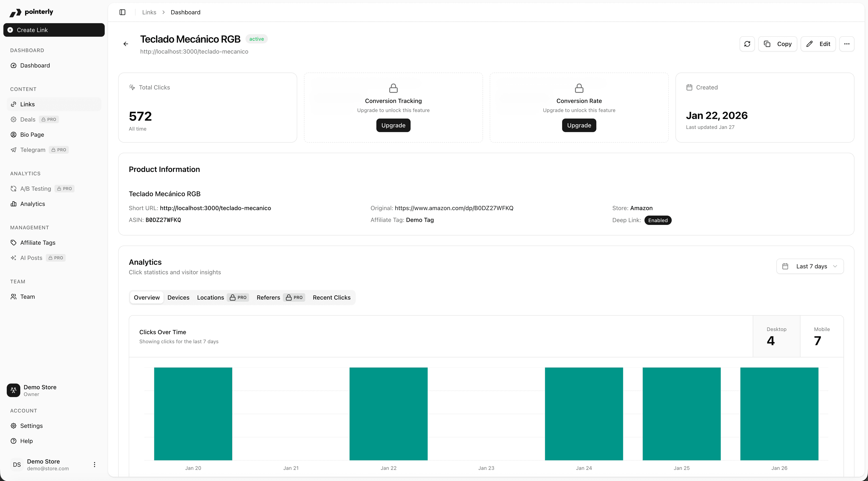
Task: Click the active status badge
Action: pyautogui.click(x=256, y=39)
